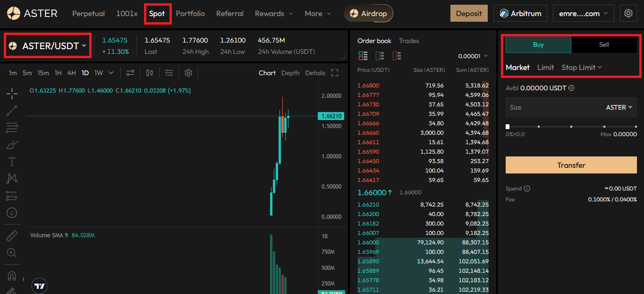Open the Depth chart tab
This screenshot has width=644, height=294.
[290, 73]
